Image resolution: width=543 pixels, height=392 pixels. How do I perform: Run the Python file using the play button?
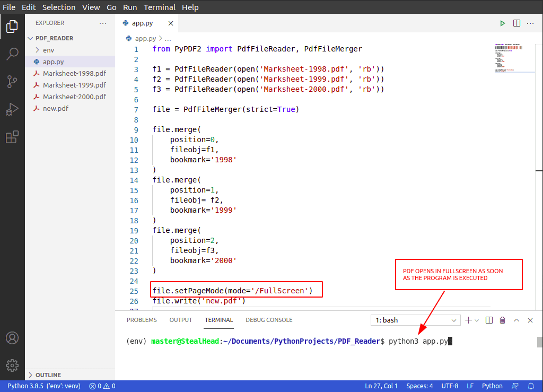click(502, 23)
